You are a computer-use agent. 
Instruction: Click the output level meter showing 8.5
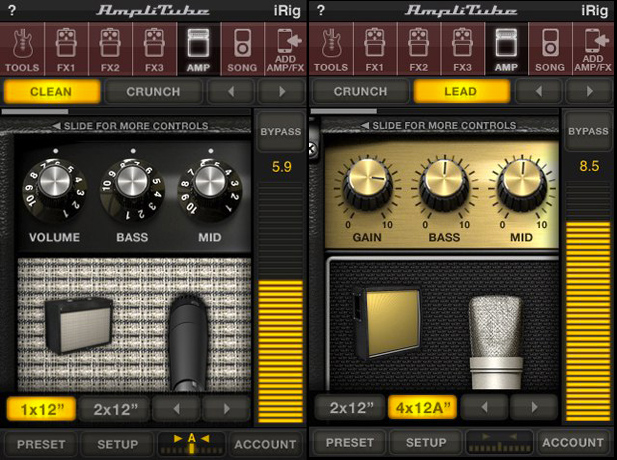(588, 301)
